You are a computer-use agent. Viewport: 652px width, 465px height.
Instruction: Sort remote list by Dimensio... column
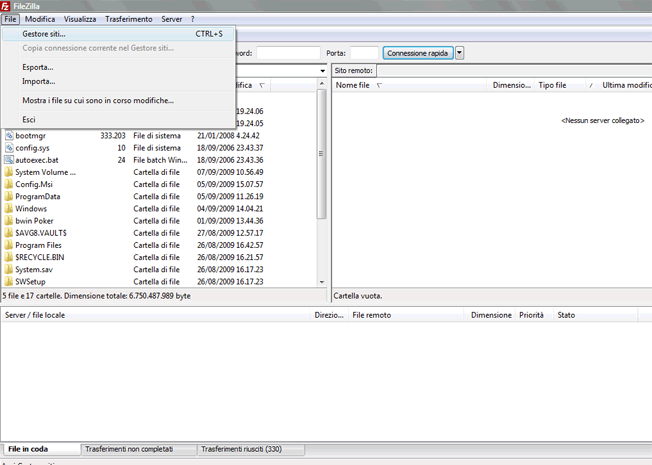511,85
